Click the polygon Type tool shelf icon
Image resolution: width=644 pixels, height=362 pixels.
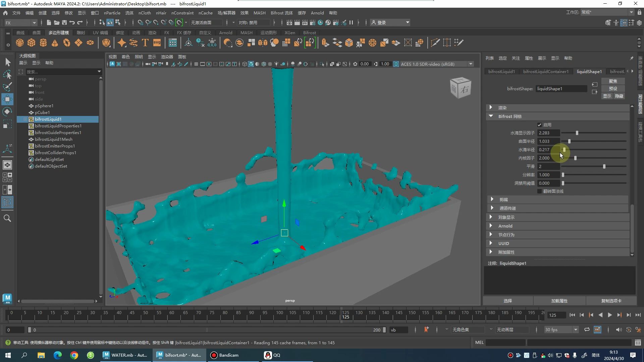pos(145,43)
